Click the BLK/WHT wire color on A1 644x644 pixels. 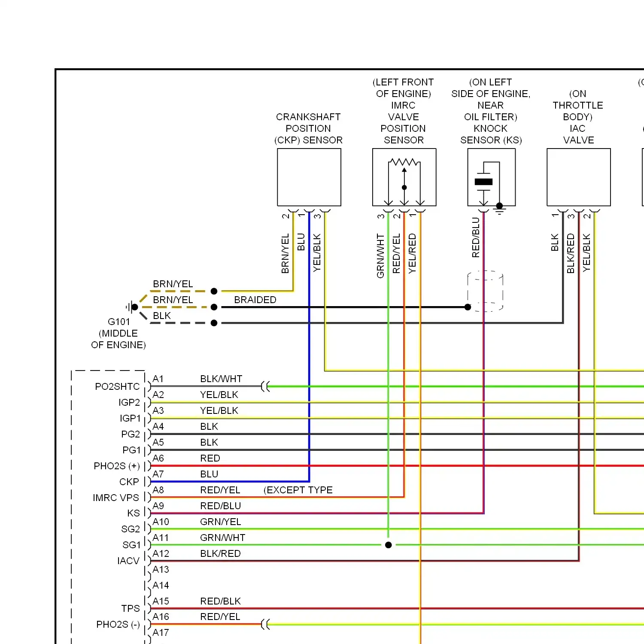point(221,379)
